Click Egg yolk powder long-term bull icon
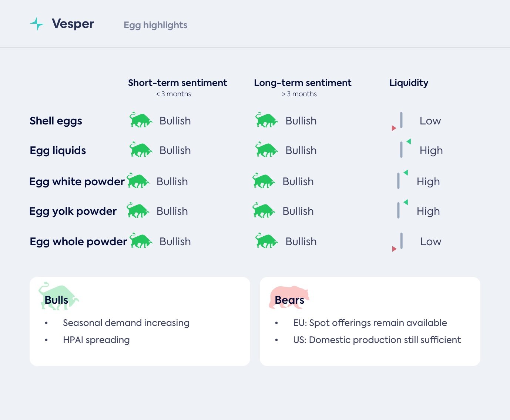Viewport: 510px width, 420px height. coord(264,210)
